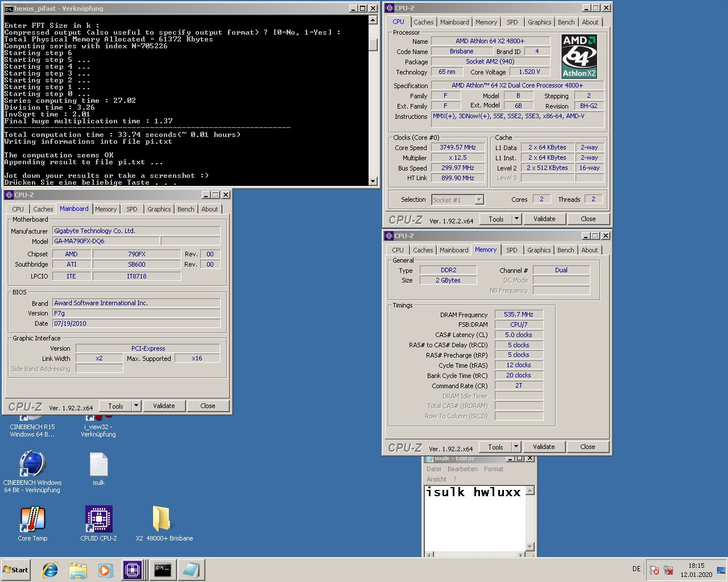The width and height of the screenshot is (728, 582).
Task: Click the CPU-Z mainboard window title icon
Action: 9,195
